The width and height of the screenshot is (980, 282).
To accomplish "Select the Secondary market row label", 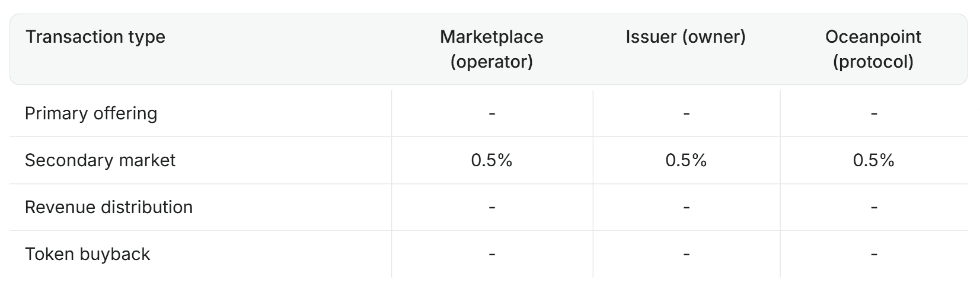I will point(100,160).
